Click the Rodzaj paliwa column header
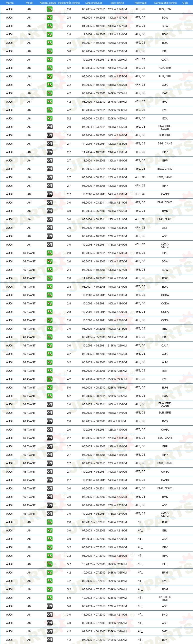193x644 pixels. click(x=48, y=3)
